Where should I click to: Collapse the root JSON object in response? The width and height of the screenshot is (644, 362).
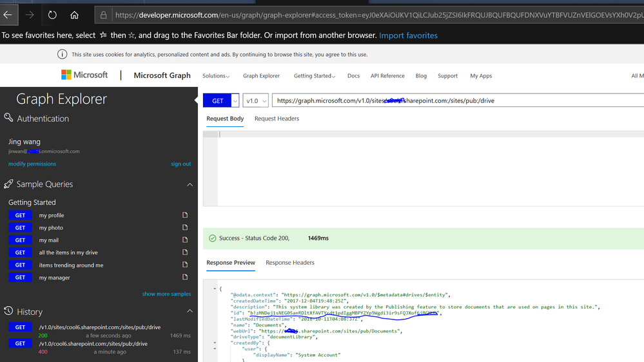(215, 289)
